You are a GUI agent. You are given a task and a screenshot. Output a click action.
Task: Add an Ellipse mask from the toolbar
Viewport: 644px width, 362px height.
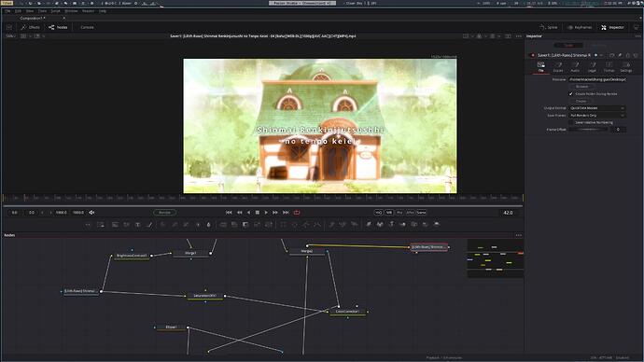295,225
